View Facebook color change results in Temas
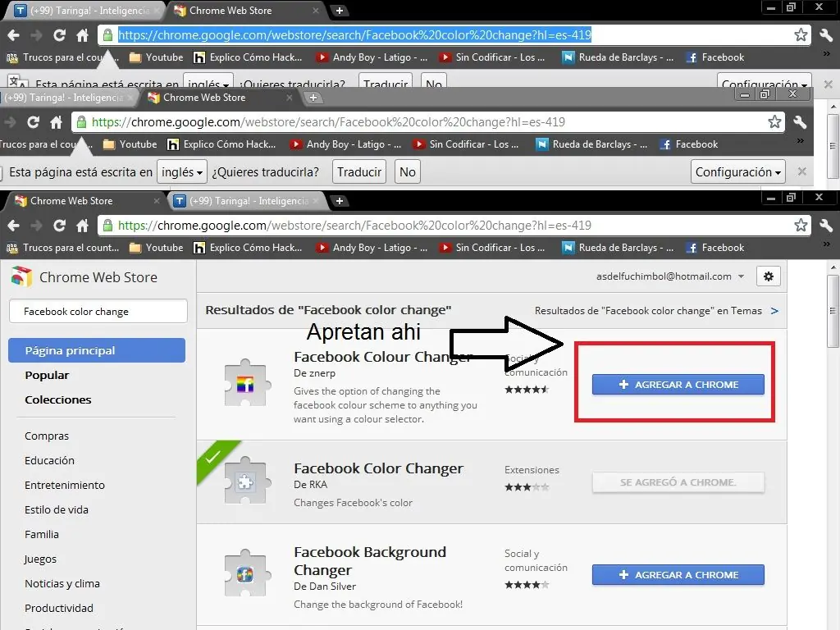The height and width of the screenshot is (630, 840). [x=657, y=311]
